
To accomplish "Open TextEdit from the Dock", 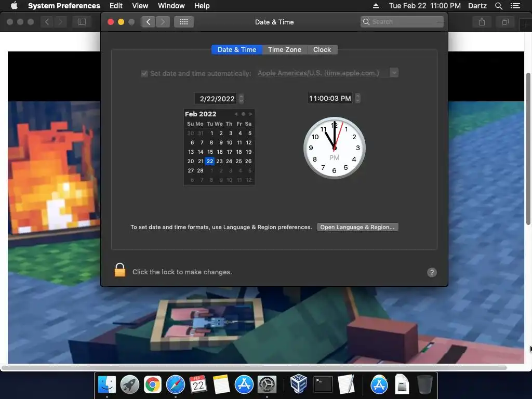I will click(x=346, y=384).
